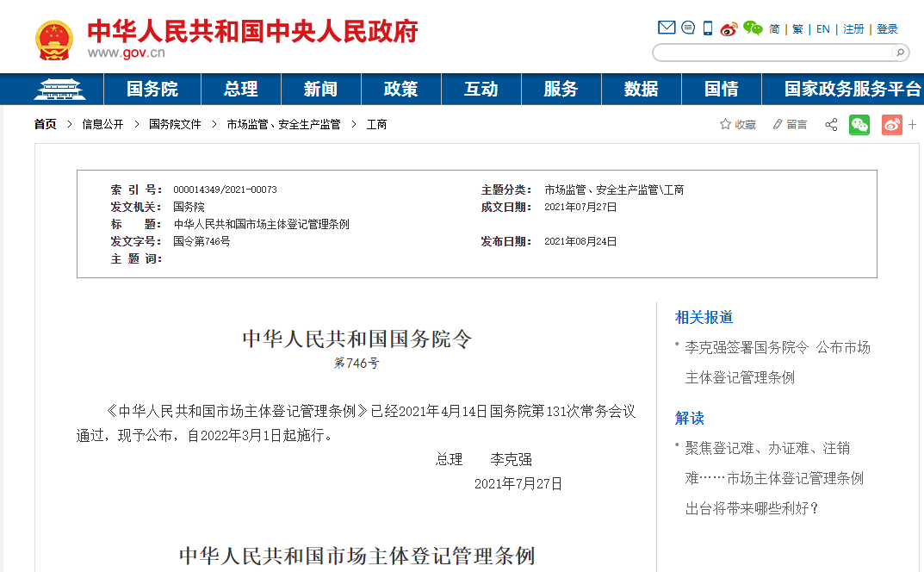Click the Weibo icon in header

729,28
